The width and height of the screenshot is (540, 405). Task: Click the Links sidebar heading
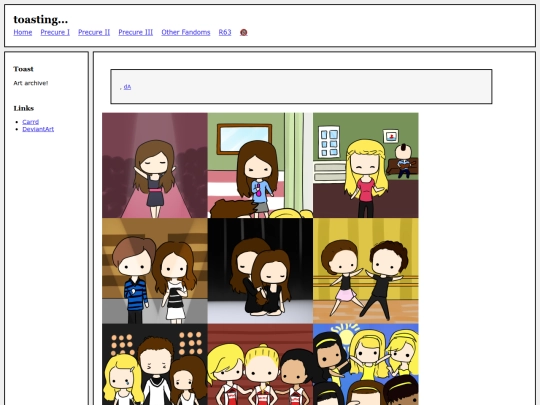[24, 108]
